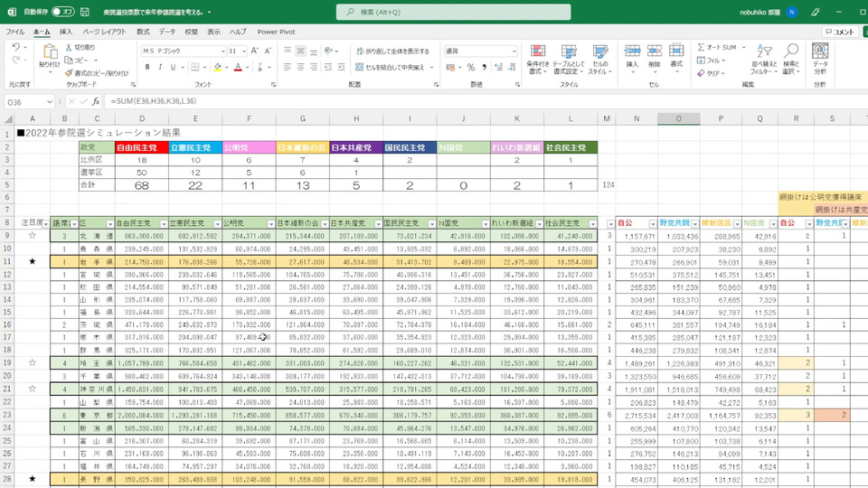The image size is (868, 488).
Task: Click the Insert cells icon
Action: (x=632, y=52)
